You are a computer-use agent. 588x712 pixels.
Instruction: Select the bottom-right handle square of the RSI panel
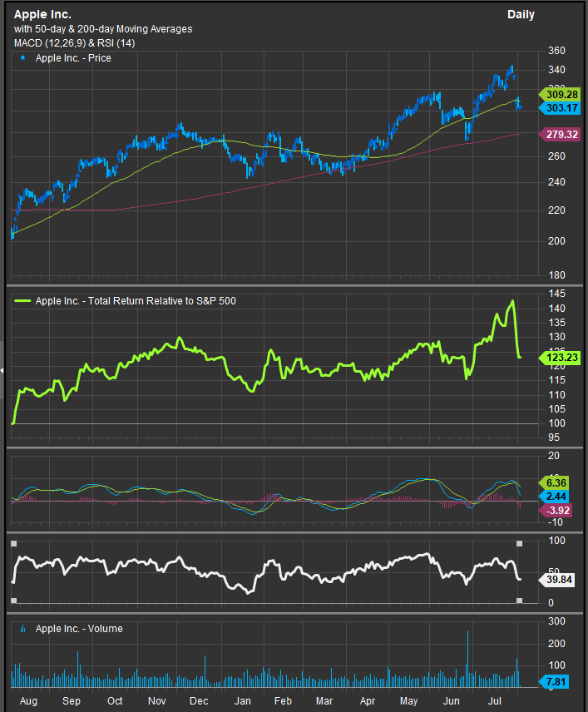click(x=520, y=601)
